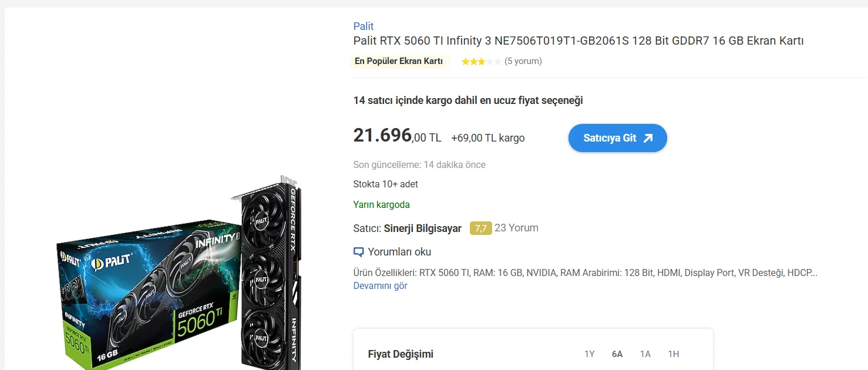Click the +69,00 TL kargo shipping text
Viewport: 868px width, 370px height.
[487, 138]
